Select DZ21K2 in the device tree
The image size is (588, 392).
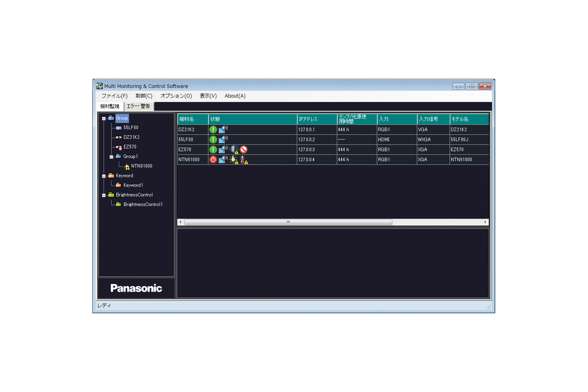tap(132, 137)
